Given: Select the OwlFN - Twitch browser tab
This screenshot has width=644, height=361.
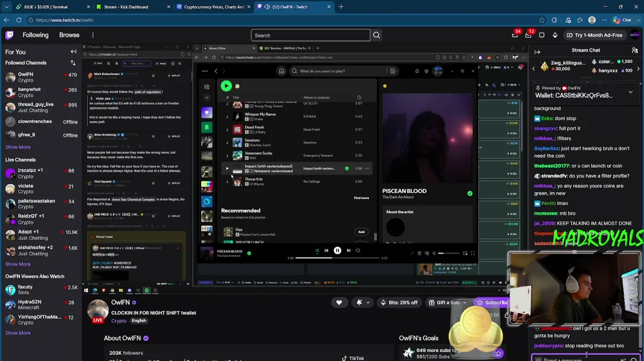Looking at the screenshot, I should (x=293, y=7).
